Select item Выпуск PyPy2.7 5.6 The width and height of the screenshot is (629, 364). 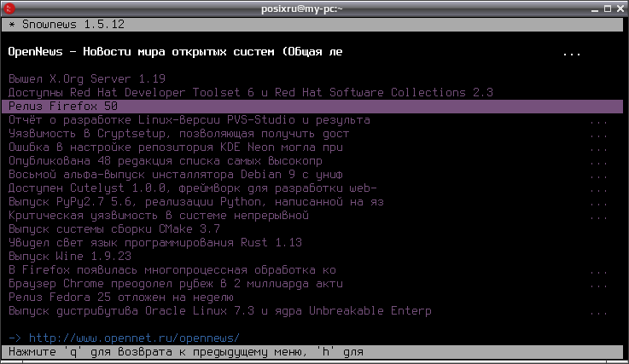point(195,202)
